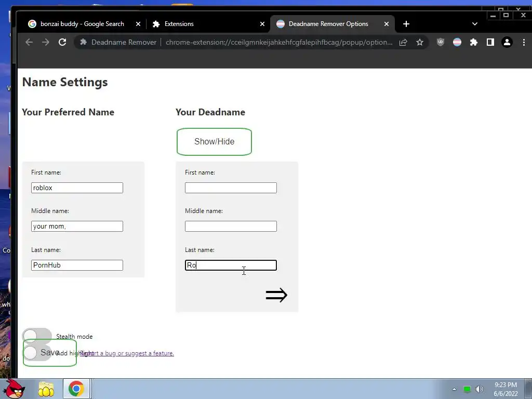Click the Show/Hide deadname button
The height and width of the screenshot is (399, 532).
point(214,142)
